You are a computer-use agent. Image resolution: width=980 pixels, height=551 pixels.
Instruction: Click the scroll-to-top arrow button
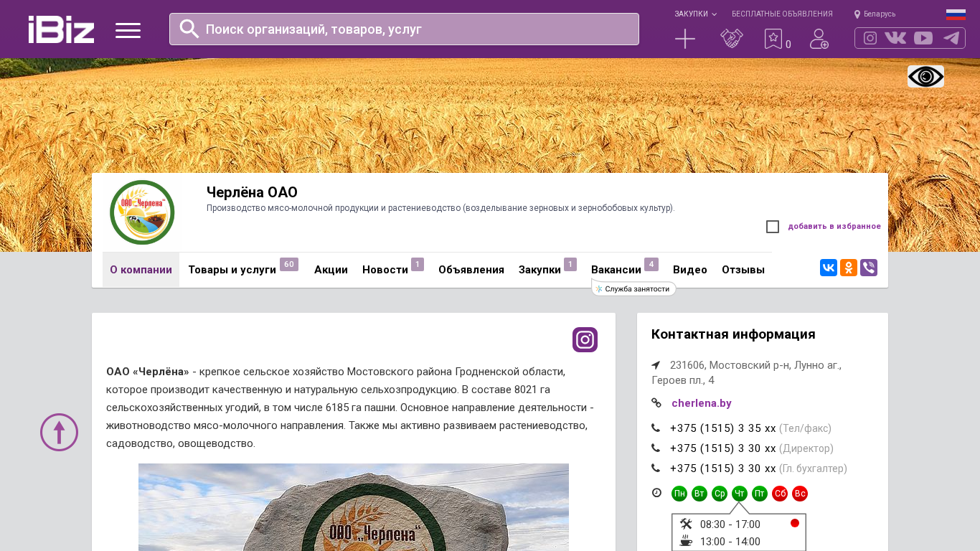tap(59, 432)
